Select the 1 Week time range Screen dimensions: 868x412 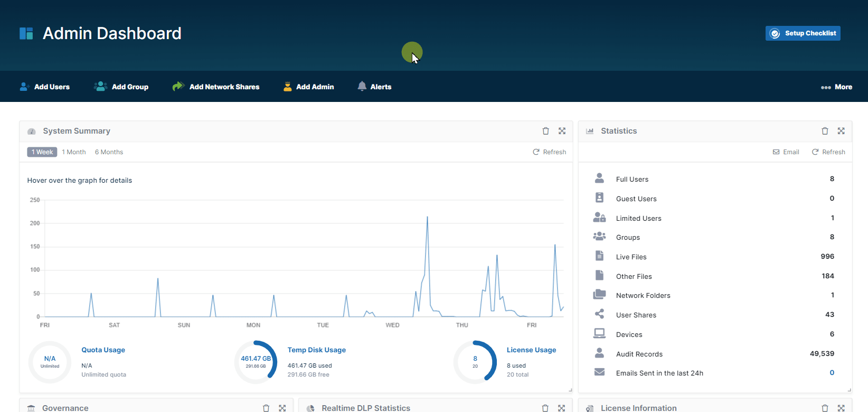tap(42, 152)
